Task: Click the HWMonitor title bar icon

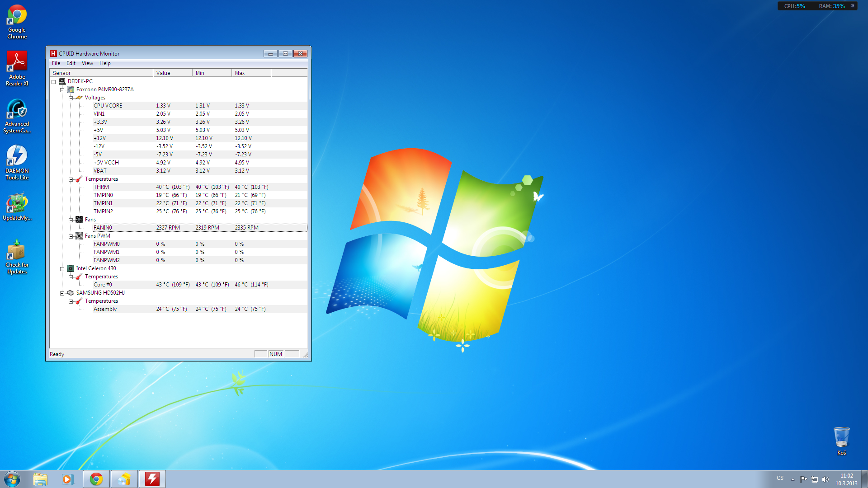Action: point(53,53)
